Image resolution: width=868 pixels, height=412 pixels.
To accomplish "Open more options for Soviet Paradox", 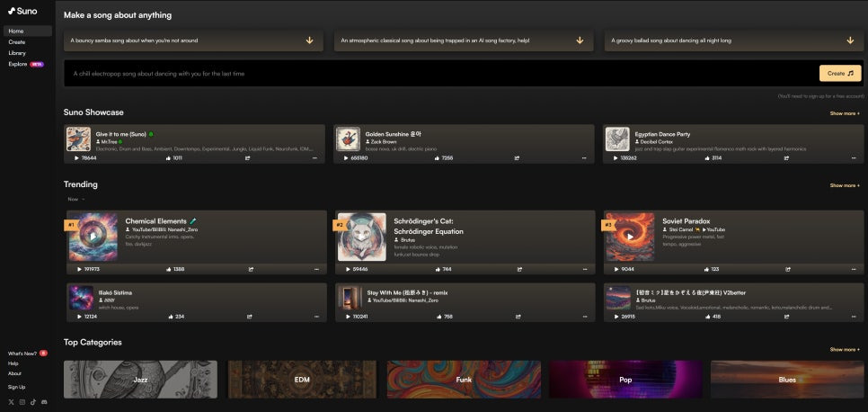I will tap(854, 270).
